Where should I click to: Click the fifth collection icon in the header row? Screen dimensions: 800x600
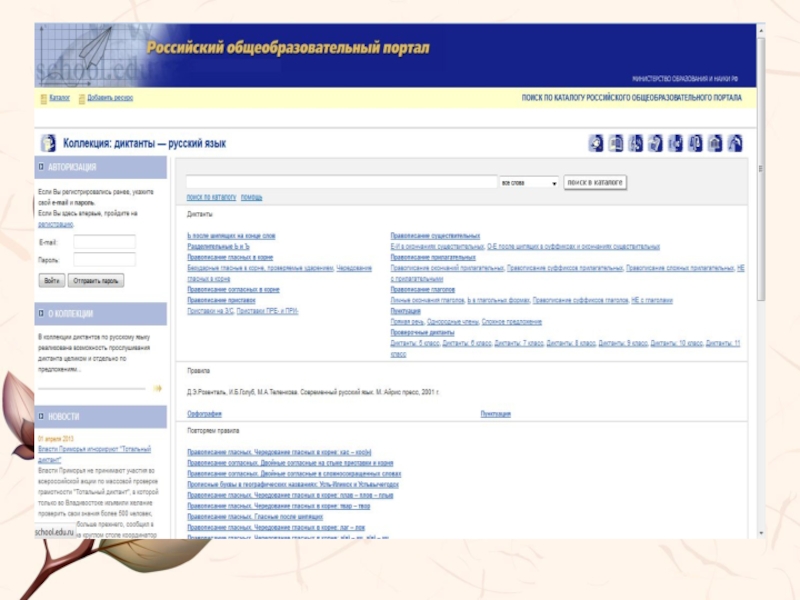676,143
